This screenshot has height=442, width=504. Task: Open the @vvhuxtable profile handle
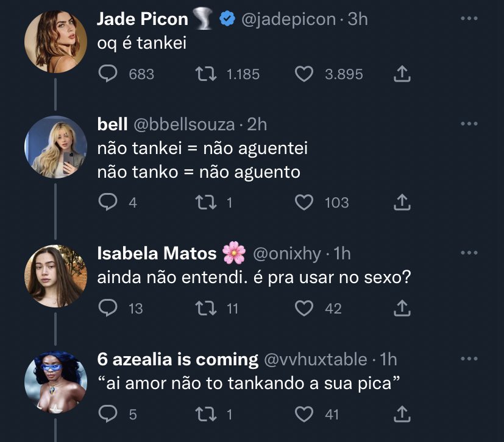[x=315, y=359]
